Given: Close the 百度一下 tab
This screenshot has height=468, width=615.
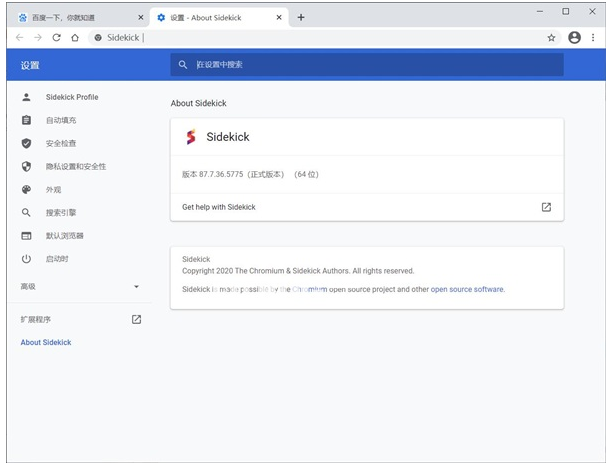Looking at the screenshot, I should (x=141, y=17).
